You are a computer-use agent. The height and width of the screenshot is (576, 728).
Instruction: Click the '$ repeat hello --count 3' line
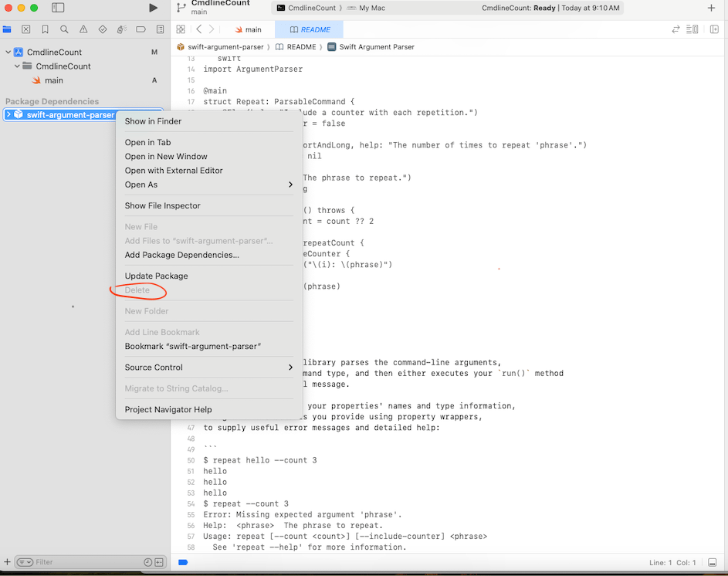[x=260, y=460]
